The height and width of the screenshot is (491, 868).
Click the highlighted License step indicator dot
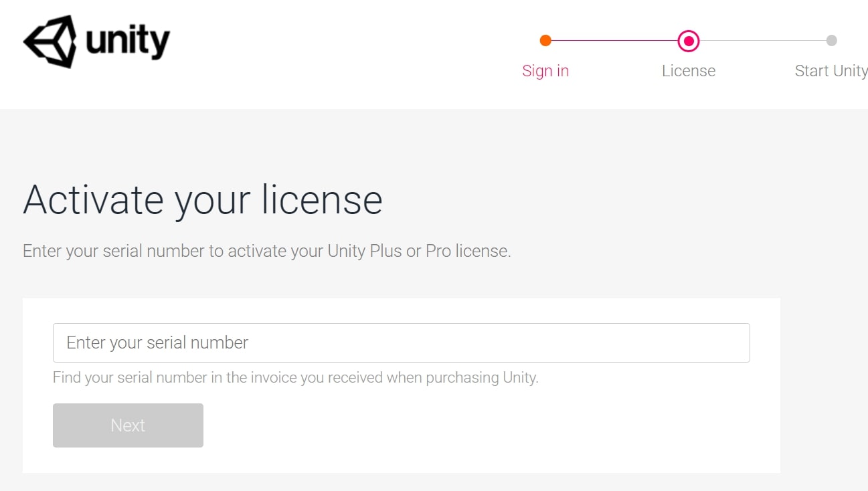click(x=689, y=40)
